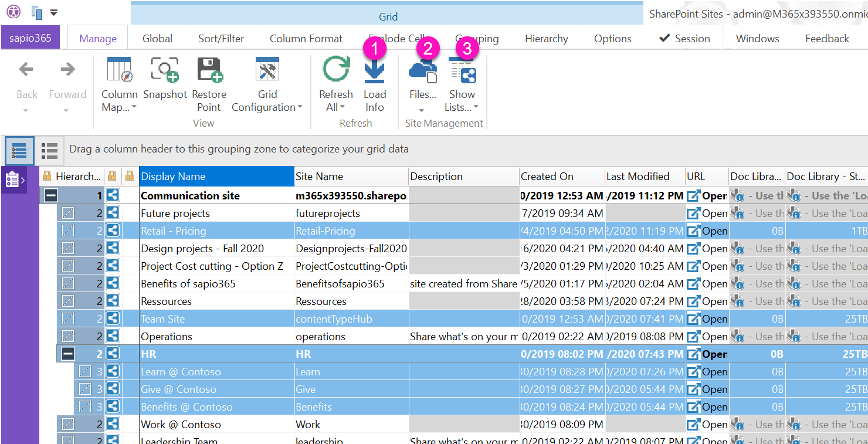Open the Column Map dropdown arrow
The height and width of the screenshot is (444, 868).
tap(134, 108)
